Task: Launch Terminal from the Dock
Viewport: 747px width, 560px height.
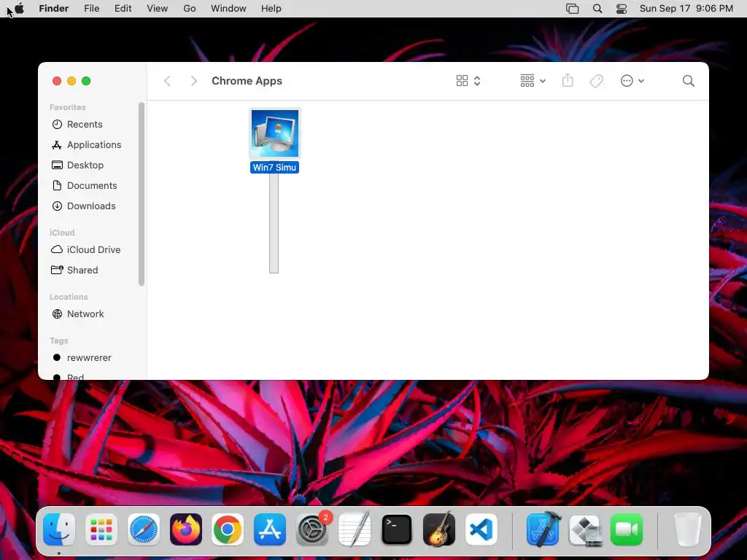Action: (397, 529)
